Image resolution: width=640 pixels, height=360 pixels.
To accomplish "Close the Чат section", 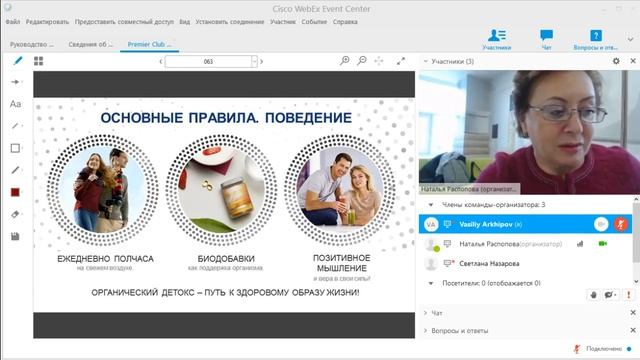I will [x=633, y=313].
